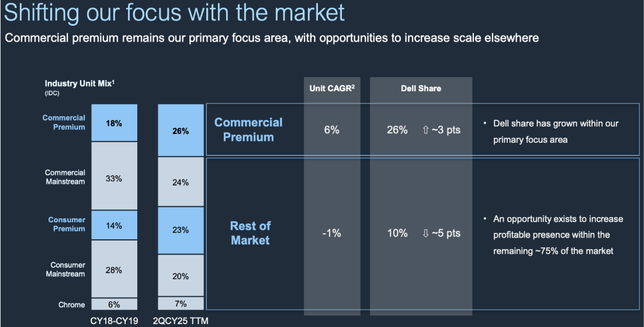Click the Unit CAGR column header

pos(331,88)
